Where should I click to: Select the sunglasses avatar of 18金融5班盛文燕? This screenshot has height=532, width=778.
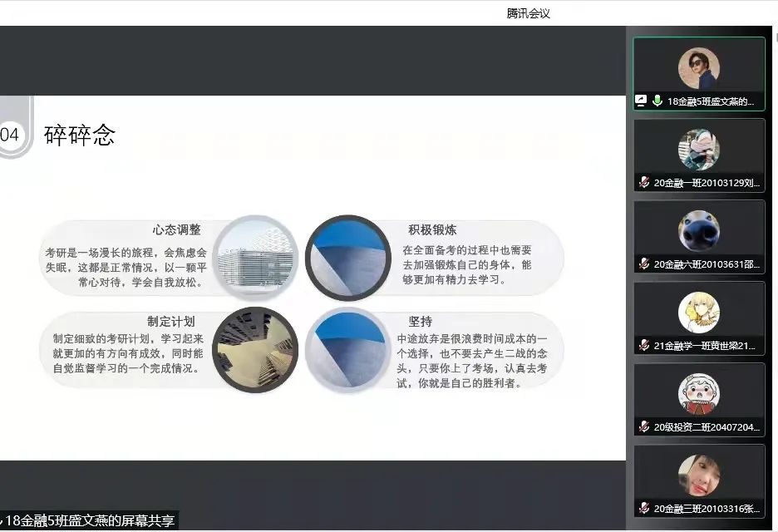(x=698, y=68)
